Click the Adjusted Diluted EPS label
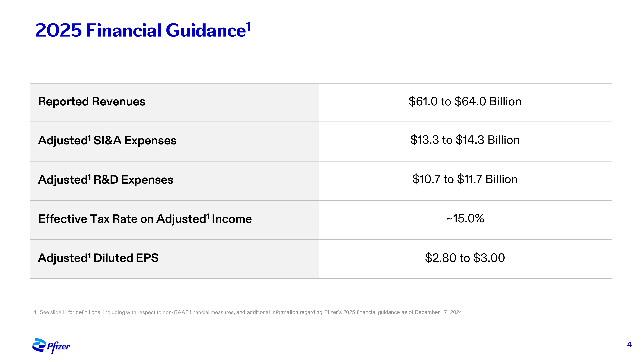The height and width of the screenshot is (362, 644). (x=98, y=258)
